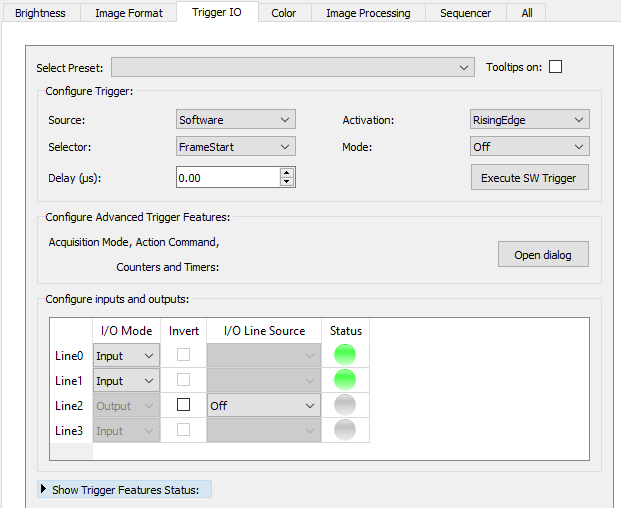Image resolution: width=621 pixels, height=508 pixels.
Task: Open the Activation RisingEdge dropdown
Action: pyautogui.click(x=529, y=120)
